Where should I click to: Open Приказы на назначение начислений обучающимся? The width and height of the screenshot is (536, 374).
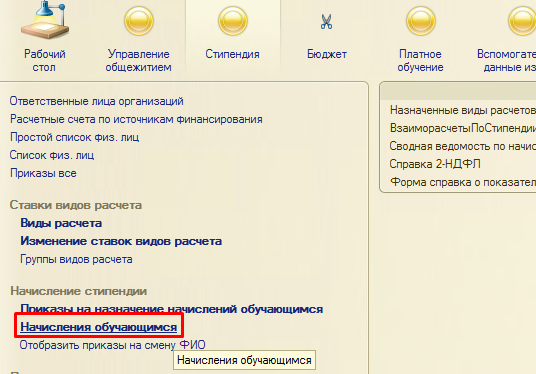pyautogui.click(x=172, y=309)
